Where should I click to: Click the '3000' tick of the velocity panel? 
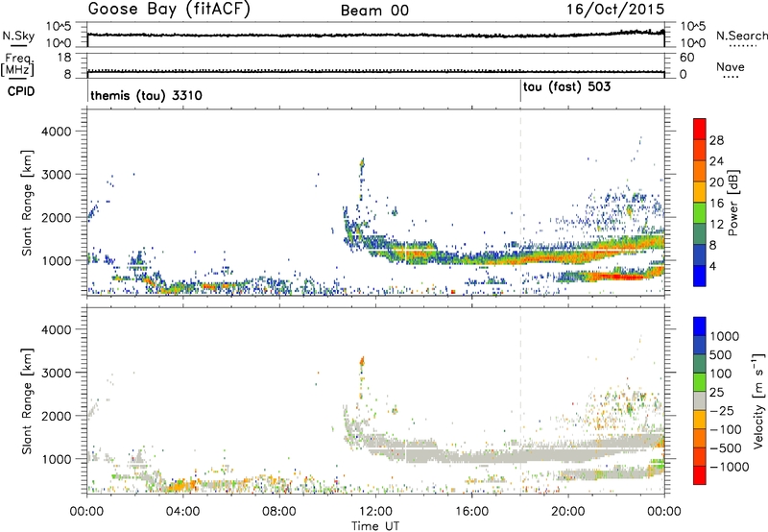pyautogui.click(x=57, y=373)
